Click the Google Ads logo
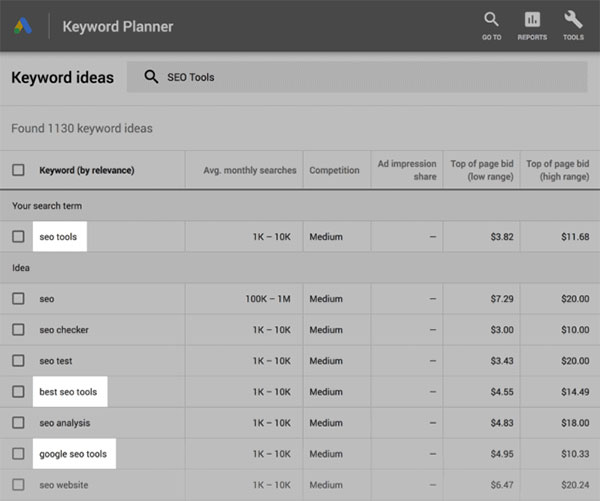The height and width of the screenshot is (501, 600). [23, 26]
